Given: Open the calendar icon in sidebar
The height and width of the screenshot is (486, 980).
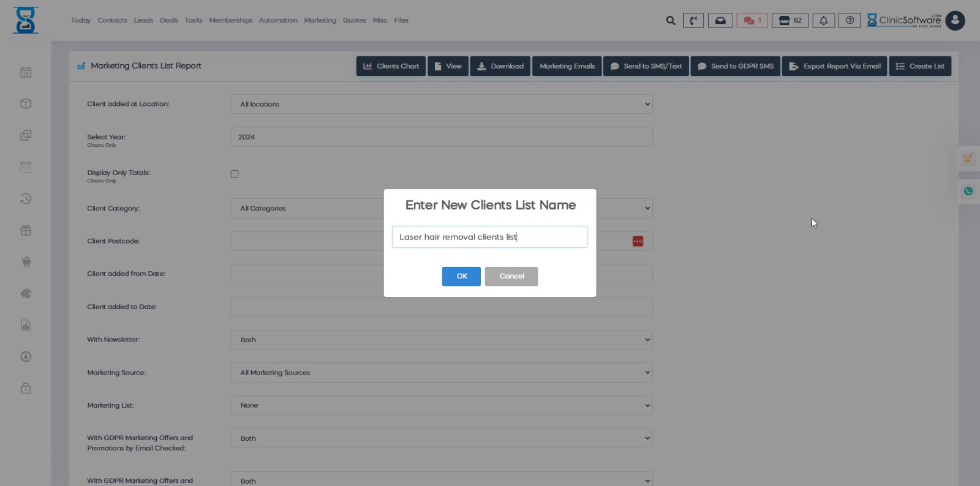Looking at the screenshot, I should (26, 72).
